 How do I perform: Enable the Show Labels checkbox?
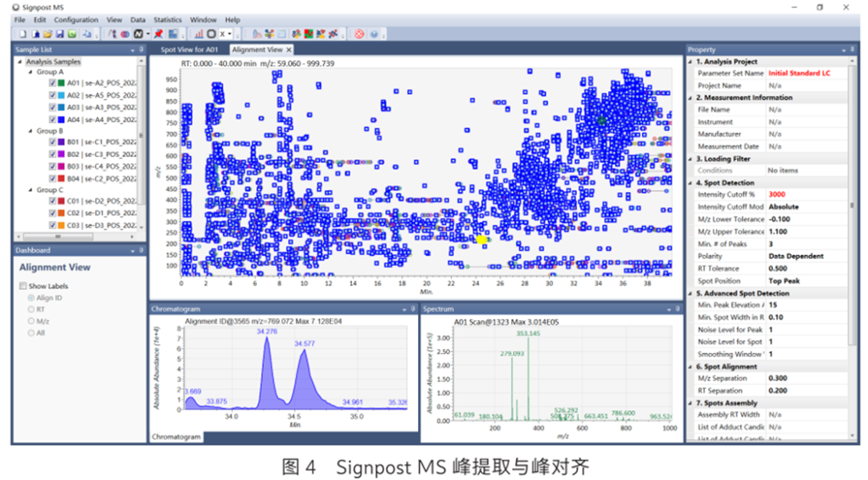click(23, 285)
